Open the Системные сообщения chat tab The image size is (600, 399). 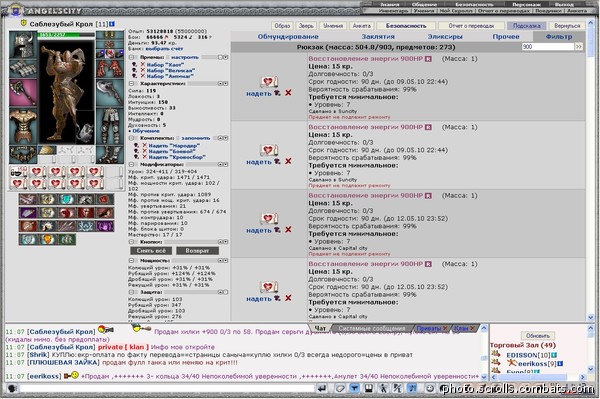coord(371,329)
